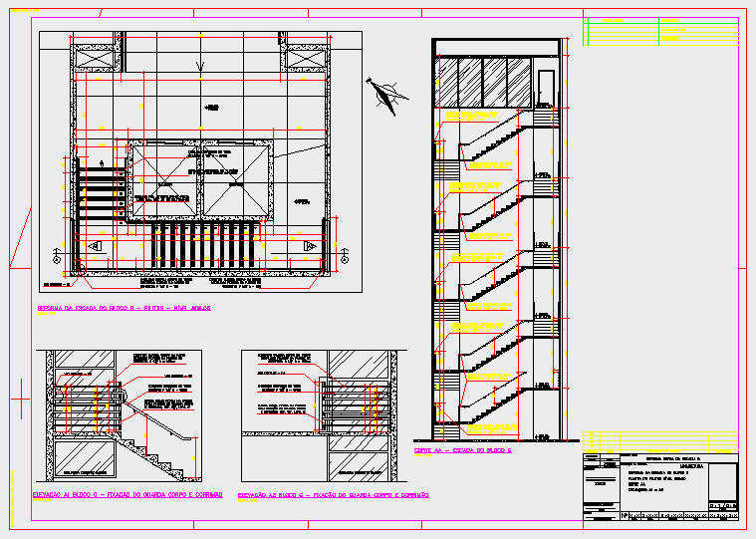Screen dimensions: 756x539
Task: Click the north arrow compass symbol
Action: (x=386, y=97)
